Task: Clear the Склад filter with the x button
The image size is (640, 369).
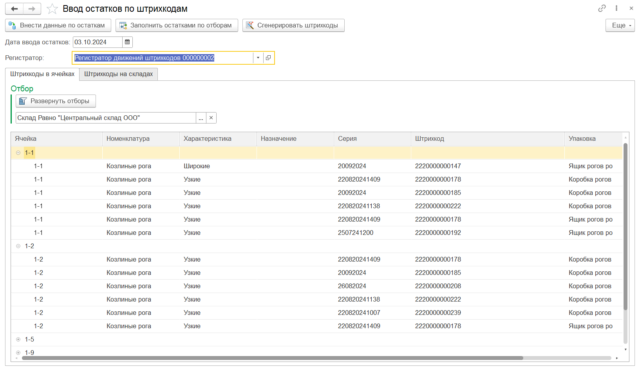Action: 211,118
